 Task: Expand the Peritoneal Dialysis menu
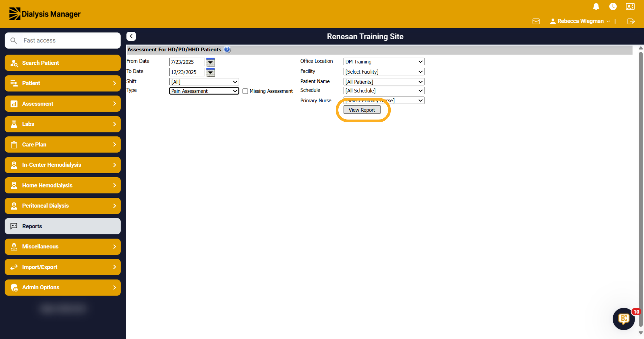63,206
